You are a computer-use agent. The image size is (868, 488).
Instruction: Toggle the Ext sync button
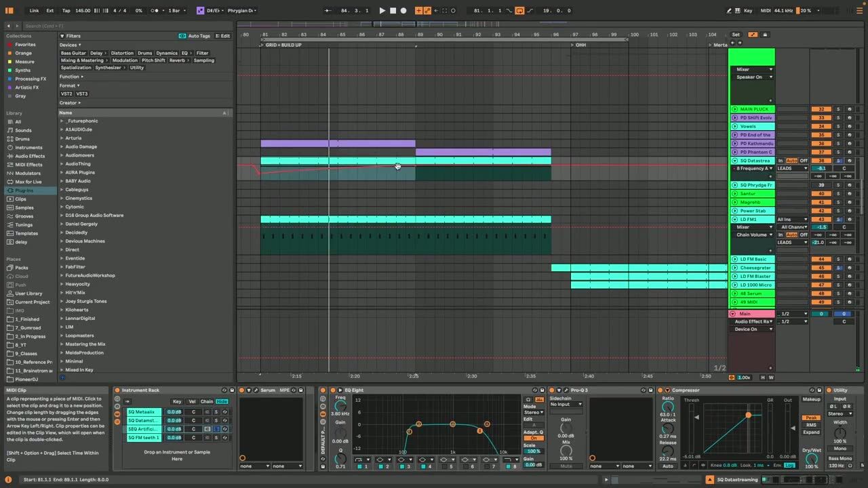pyautogui.click(x=50, y=11)
